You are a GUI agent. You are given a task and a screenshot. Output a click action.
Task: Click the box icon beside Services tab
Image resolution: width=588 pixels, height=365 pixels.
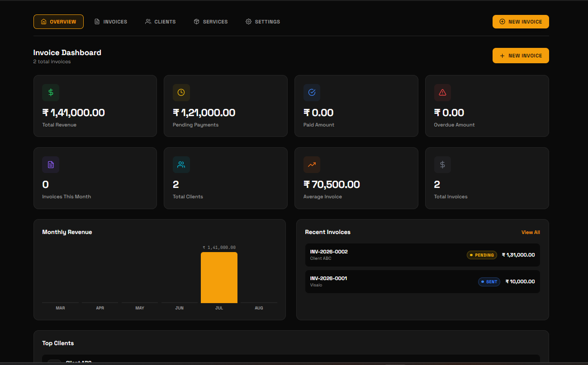[196, 22]
